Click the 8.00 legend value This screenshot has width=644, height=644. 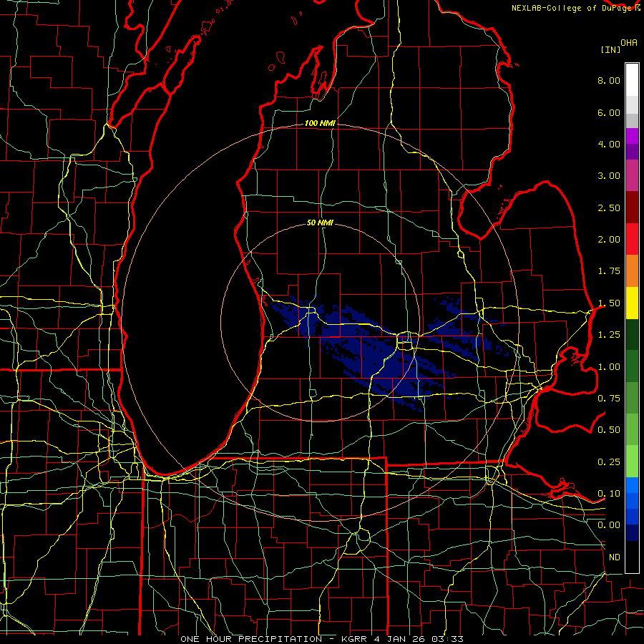click(609, 80)
